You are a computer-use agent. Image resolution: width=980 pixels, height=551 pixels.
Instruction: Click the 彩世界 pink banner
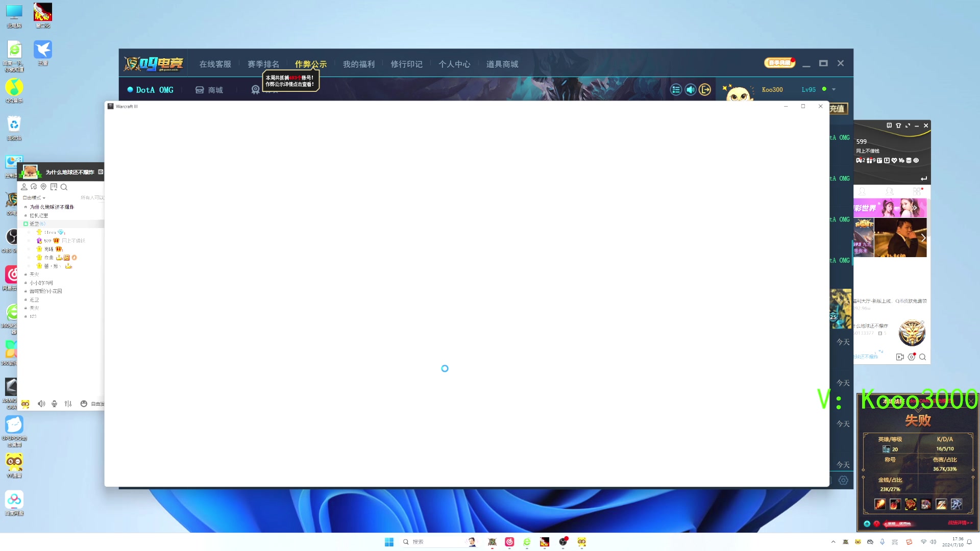click(x=890, y=208)
